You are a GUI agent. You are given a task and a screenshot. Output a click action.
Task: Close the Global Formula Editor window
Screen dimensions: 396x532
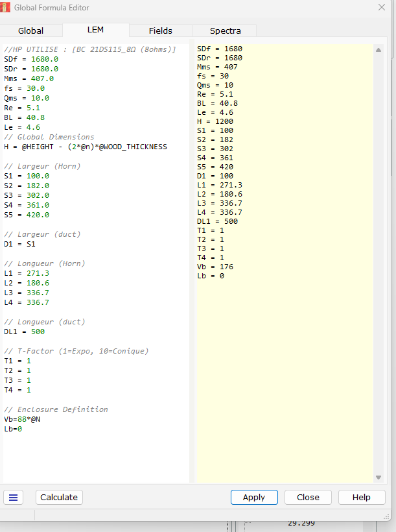[x=381, y=7]
